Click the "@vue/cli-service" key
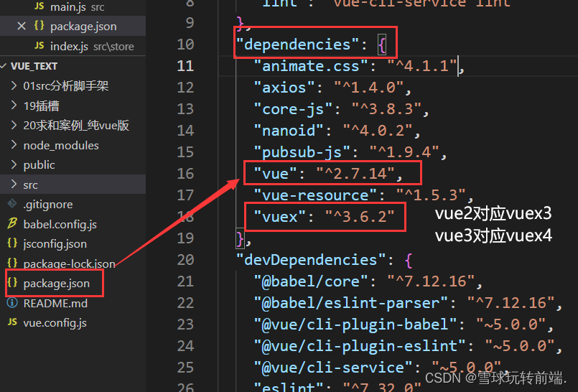The image size is (578, 392). pos(333,368)
